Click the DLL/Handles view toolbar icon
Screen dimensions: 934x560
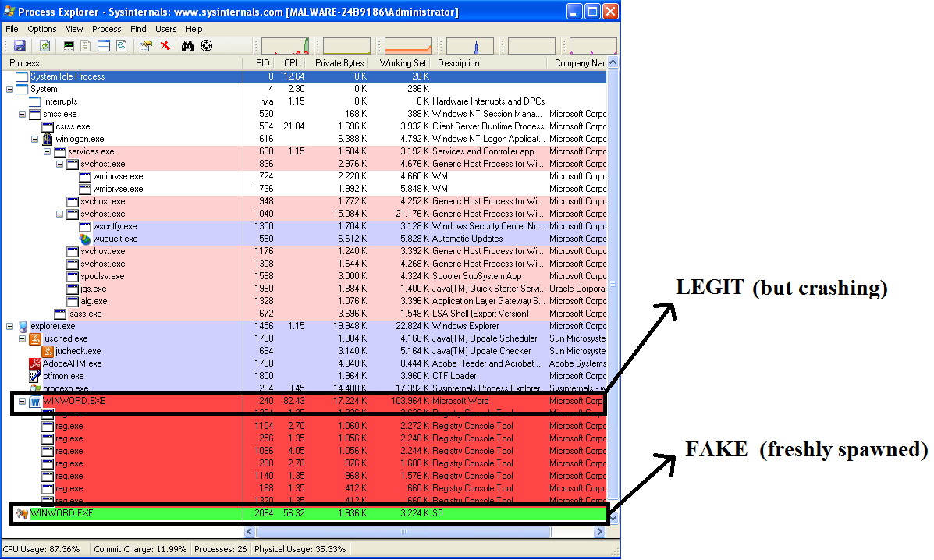122,46
